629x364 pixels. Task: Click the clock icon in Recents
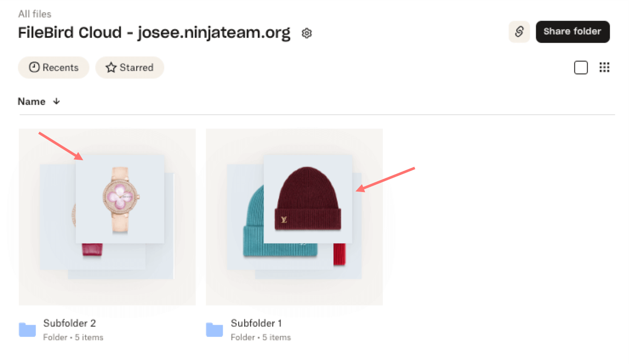tap(34, 68)
